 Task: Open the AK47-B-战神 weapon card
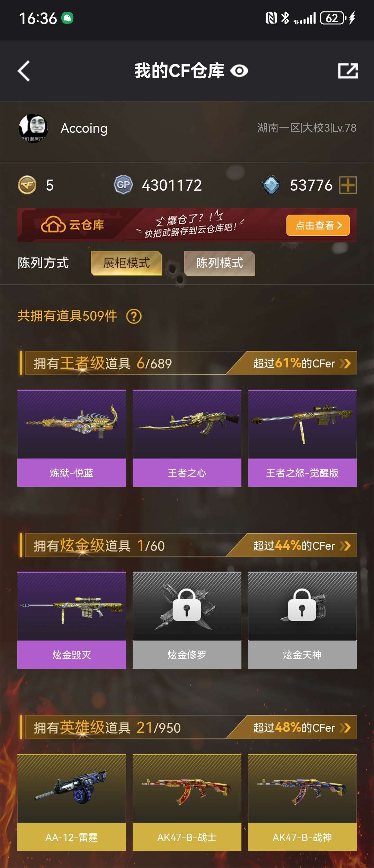tap(302, 802)
